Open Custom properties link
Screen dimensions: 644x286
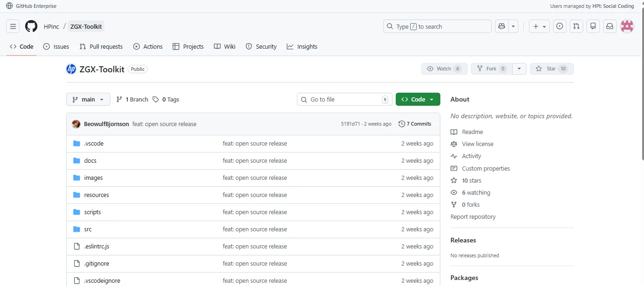click(x=480, y=169)
